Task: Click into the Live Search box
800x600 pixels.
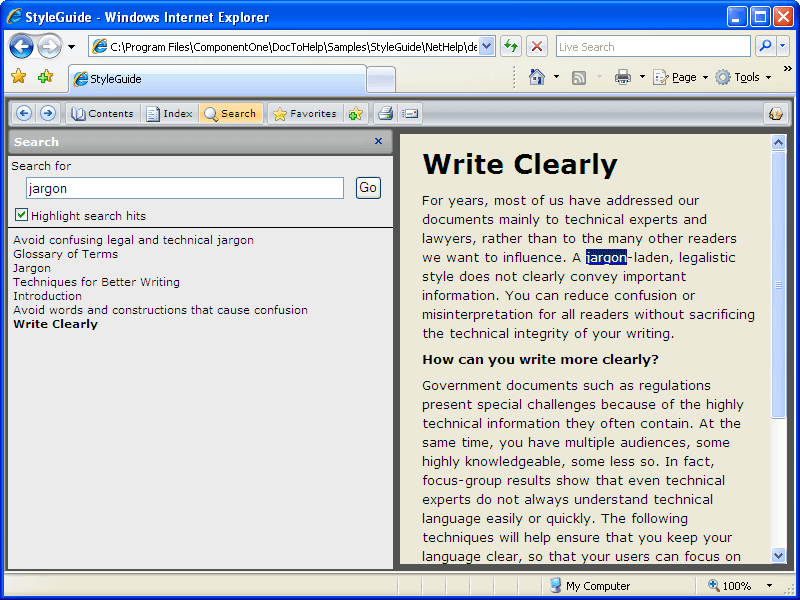Action: pyautogui.click(x=653, y=47)
